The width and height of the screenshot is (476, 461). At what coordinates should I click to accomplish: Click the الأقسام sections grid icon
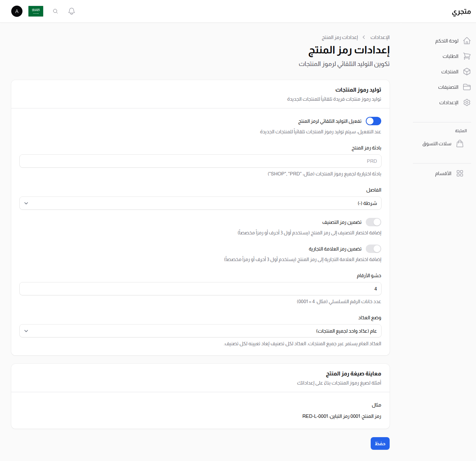coord(460,173)
